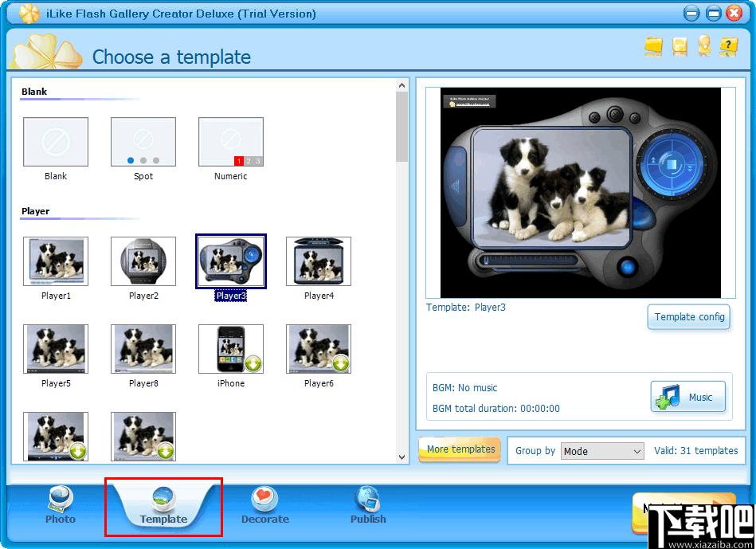Viewport: 756px width, 549px height.
Task: Click scroll up arrow of template list
Action: (x=402, y=85)
